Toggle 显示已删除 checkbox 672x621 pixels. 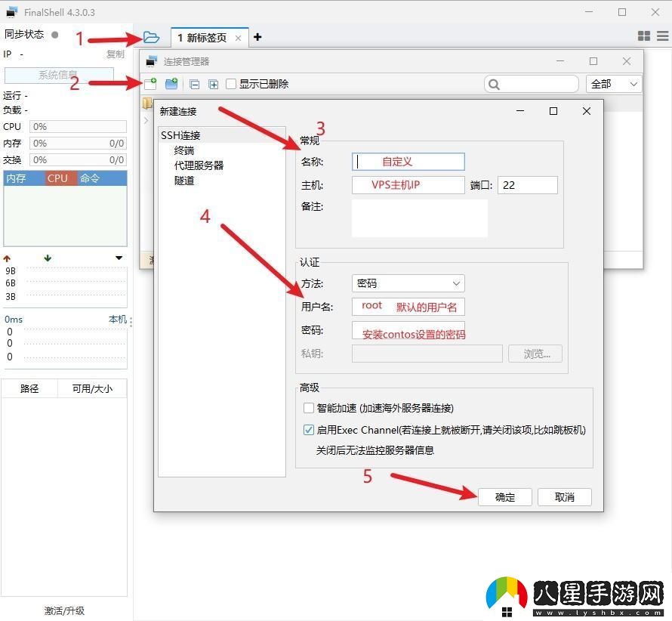pyautogui.click(x=231, y=84)
